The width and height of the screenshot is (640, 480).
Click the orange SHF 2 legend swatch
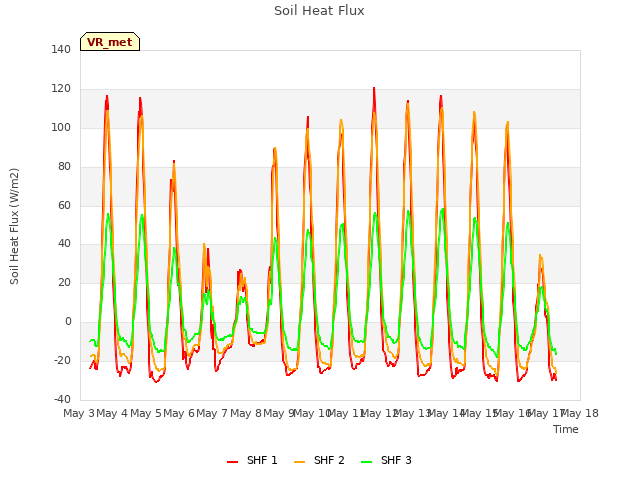point(300,462)
